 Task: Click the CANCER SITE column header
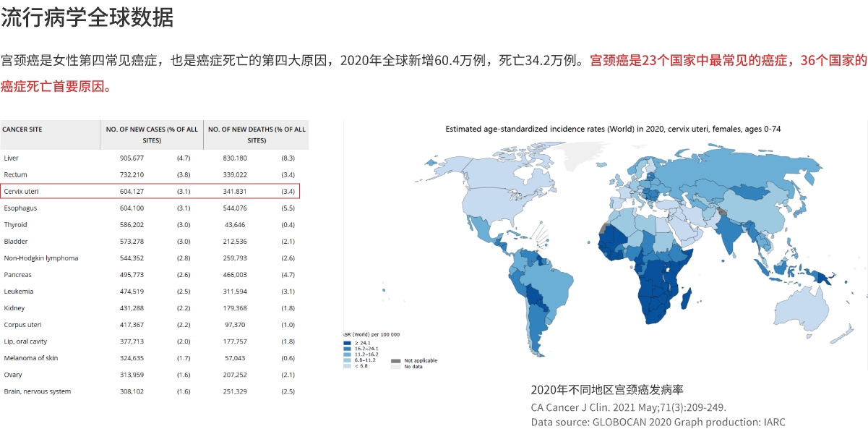pyautogui.click(x=25, y=130)
